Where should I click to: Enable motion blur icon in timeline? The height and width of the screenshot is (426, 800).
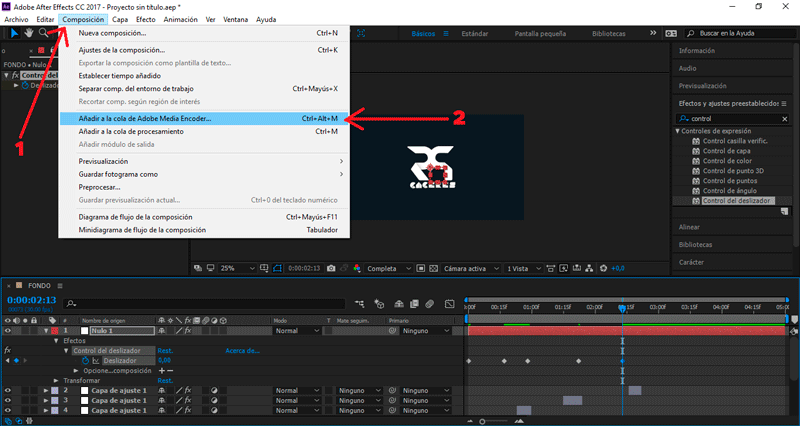[430, 304]
